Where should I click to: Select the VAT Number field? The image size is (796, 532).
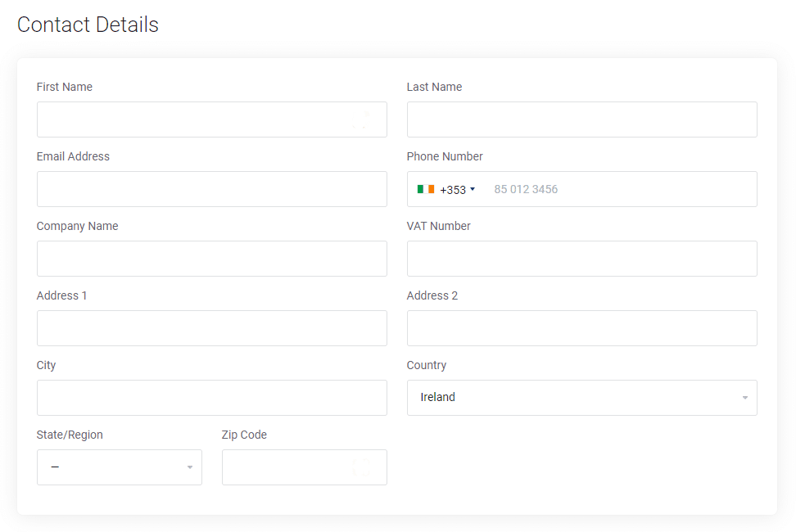[x=581, y=259]
